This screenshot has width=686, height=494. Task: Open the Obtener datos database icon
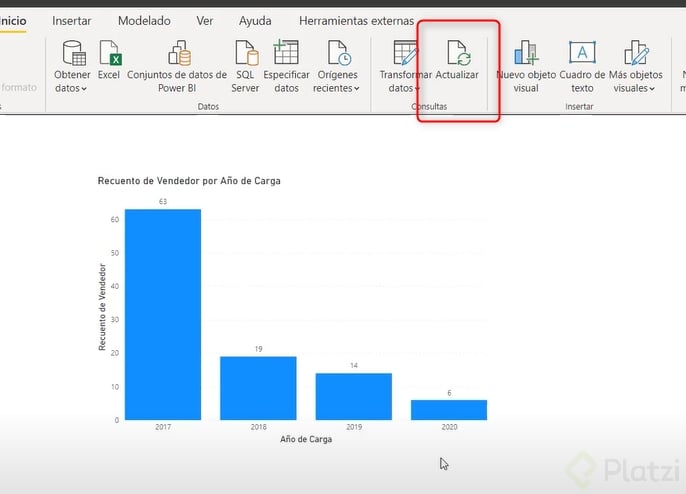click(x=74, y=53)
